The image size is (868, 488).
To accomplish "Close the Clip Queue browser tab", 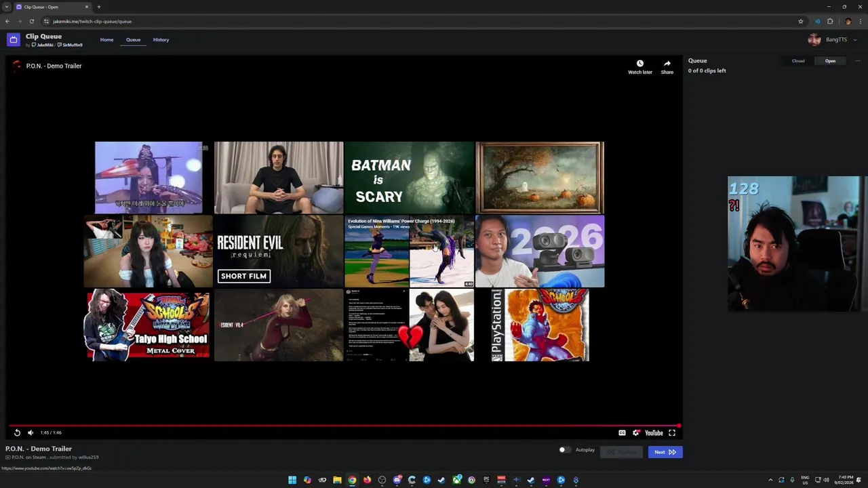I will (87, 7).
